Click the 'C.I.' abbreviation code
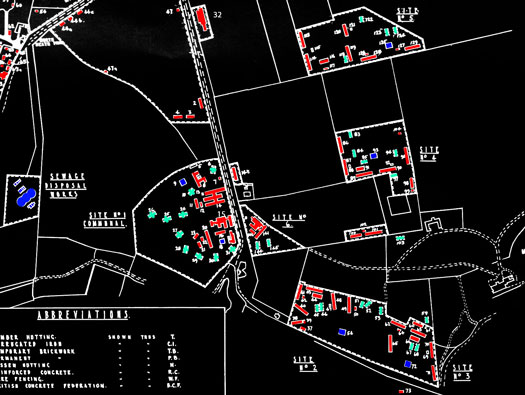The image size is (525, 395). [173, 344]
